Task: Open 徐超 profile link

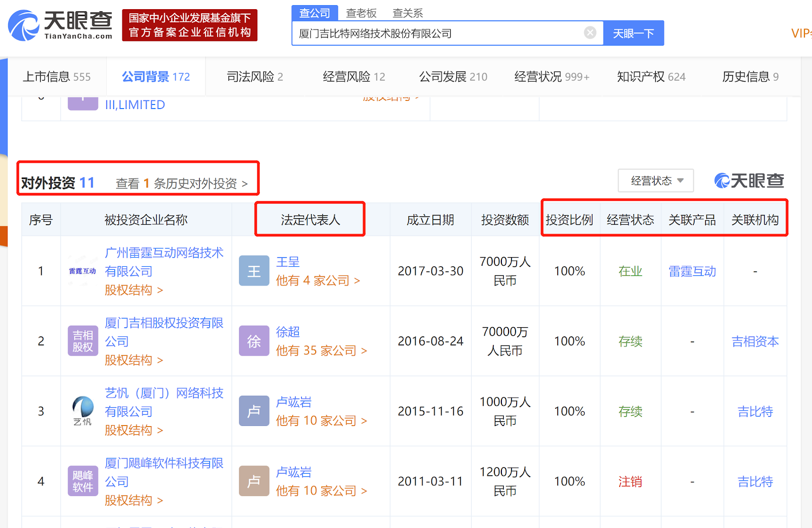Action: click(288, 332)
